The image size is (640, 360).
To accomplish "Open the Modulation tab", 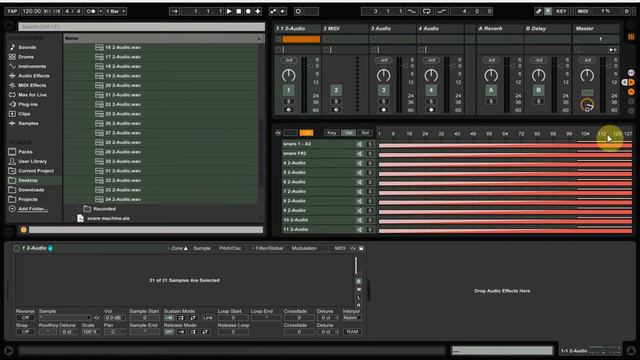I will pyautogui.click(x=304, y=248).
